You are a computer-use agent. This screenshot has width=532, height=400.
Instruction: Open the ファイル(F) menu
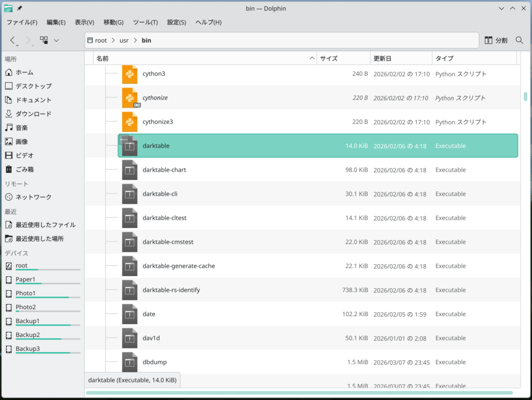[x=22, y=22]
